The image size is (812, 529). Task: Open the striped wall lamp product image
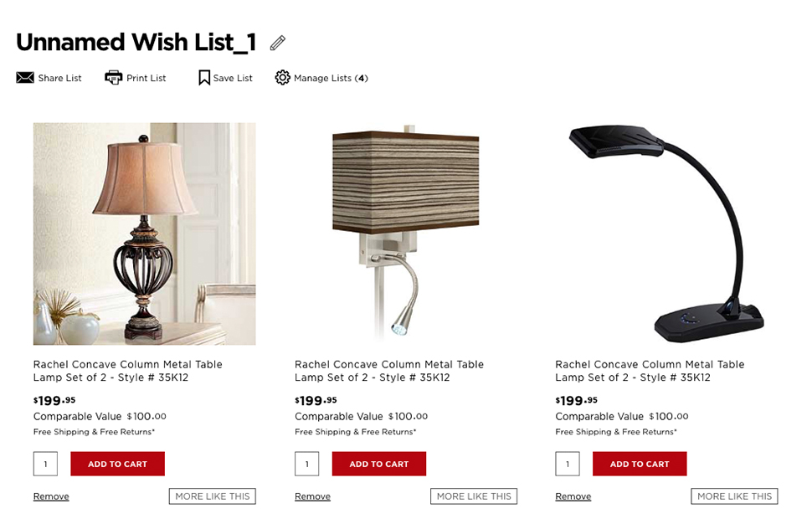coord(405,234)
